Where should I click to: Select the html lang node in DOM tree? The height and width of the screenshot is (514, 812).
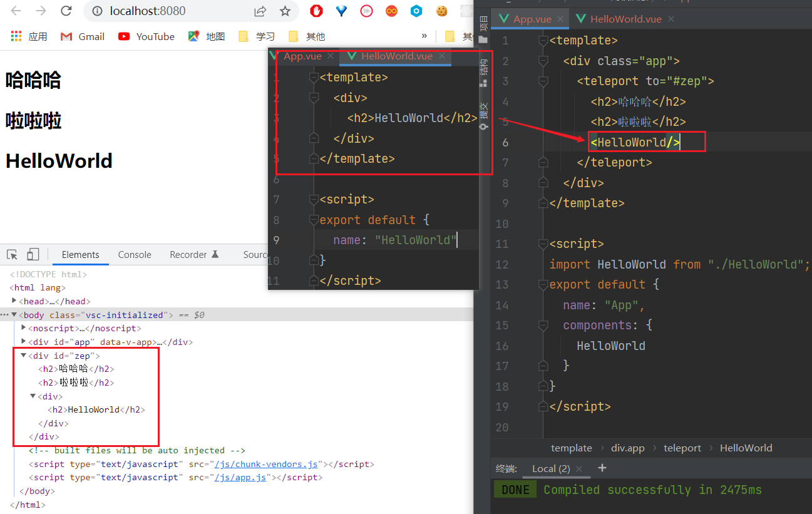tap(38, 287)
